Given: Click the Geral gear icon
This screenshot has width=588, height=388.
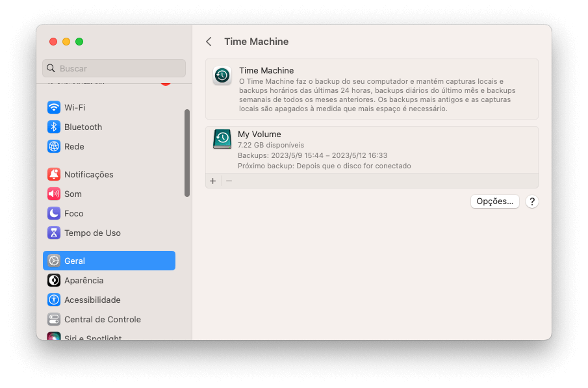Looking at the screenshot, I should point(54,261).
